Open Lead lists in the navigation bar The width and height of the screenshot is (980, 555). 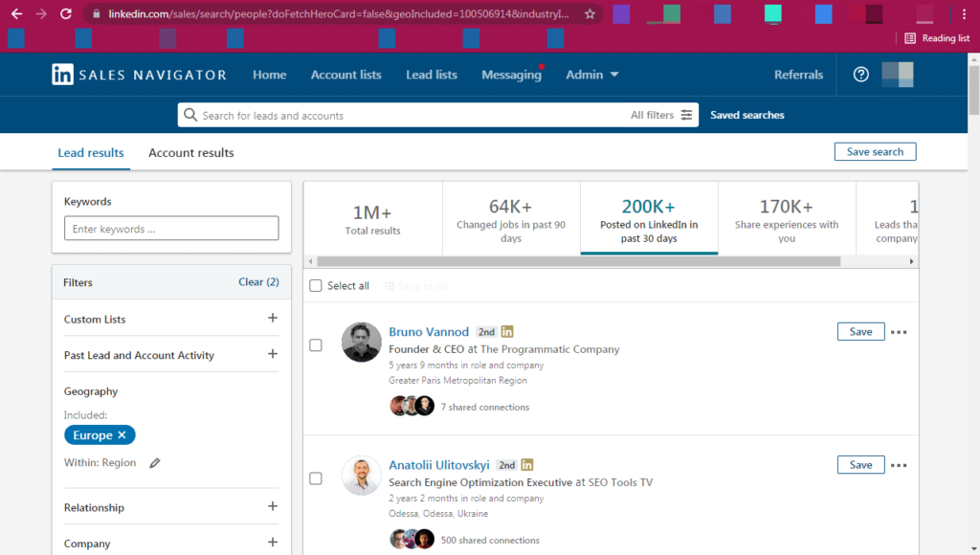pyautogui.click(x=431, y=75)
